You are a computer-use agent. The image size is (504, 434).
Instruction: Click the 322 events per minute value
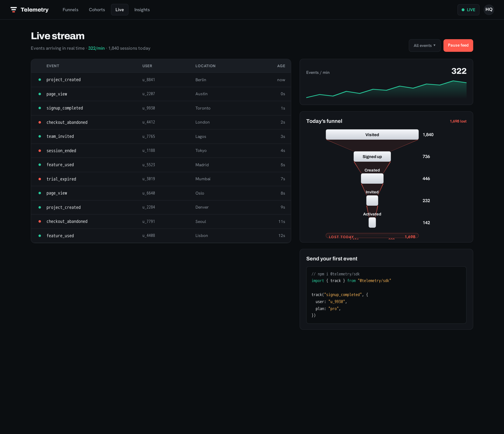pyautogui.click(x=459, y=71)
